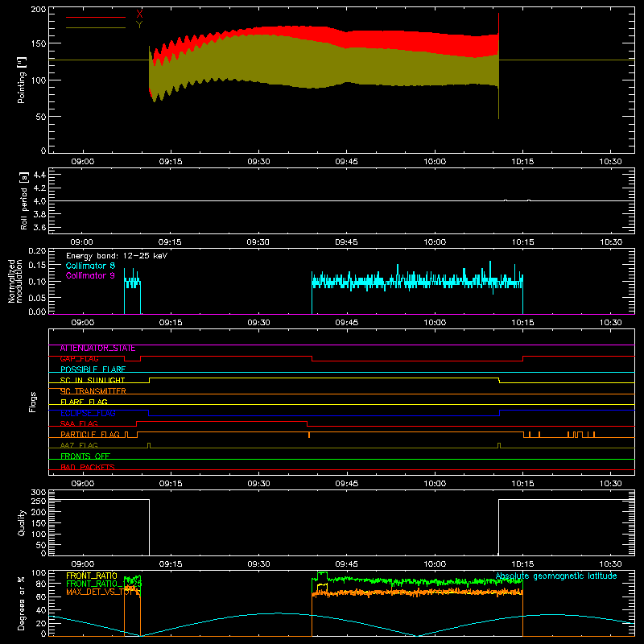644x644 pixels.
Task: Click the POSSIBLE_FLARE flag label
Action: click(93, 369)
